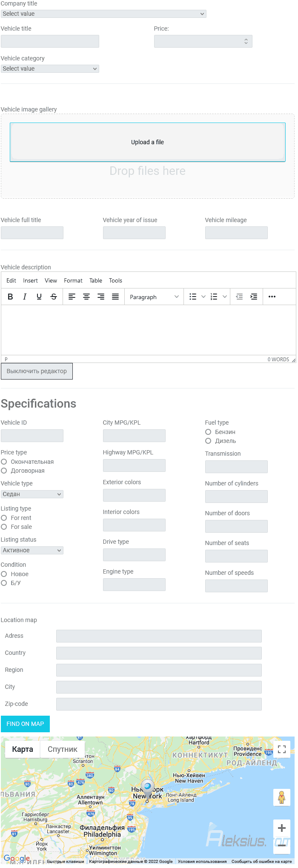Apply italic formatting in editor
Viewport: 298px width, 868px height.
pos(25,297)
